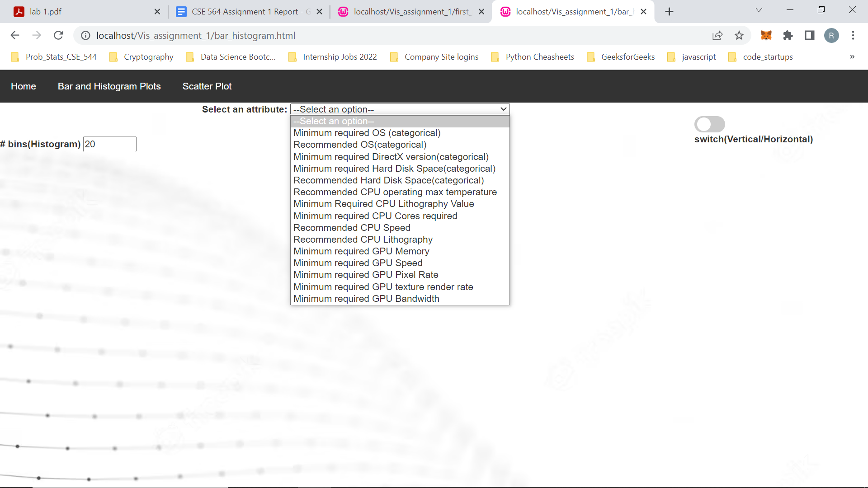The image size is (868, 488).
Task: Open the Chrome three-dot menu
Action: click(853, 35)
